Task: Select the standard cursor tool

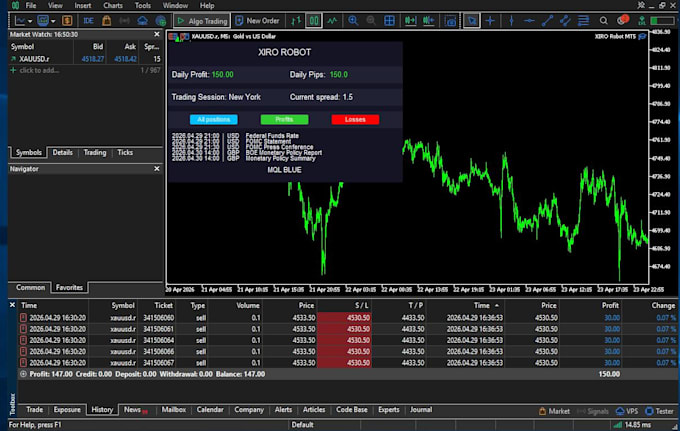Action: point(471,21)
